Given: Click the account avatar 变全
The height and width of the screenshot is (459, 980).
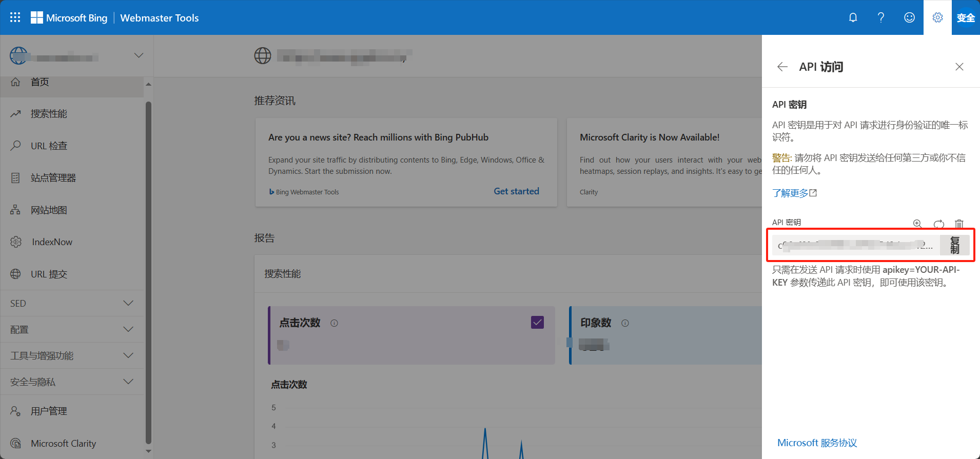Looking at the screenshot, I should (966, 17).
